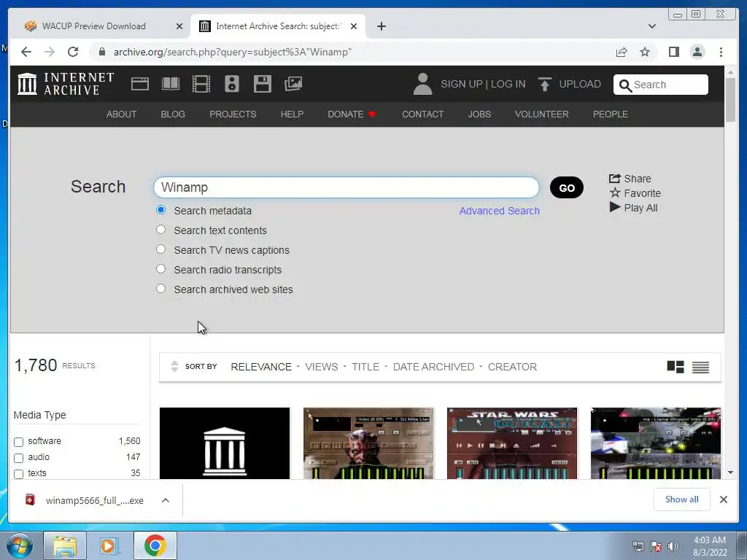Click the page vertical scrollbar thumb

730,99
